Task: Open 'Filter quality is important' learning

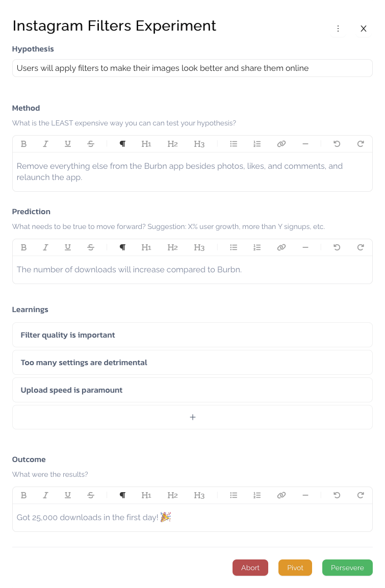Action: 192,335
